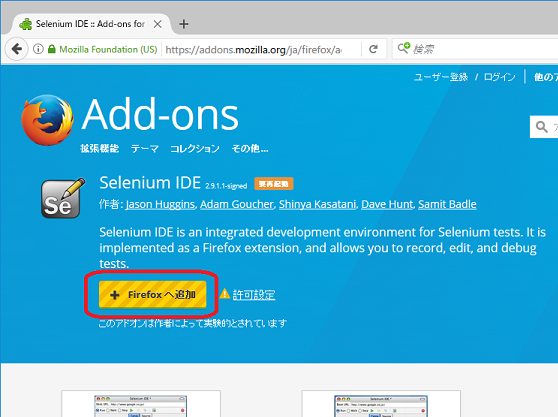Open the site information circle icon
558x417 pixels.
[x=38, y=49]
